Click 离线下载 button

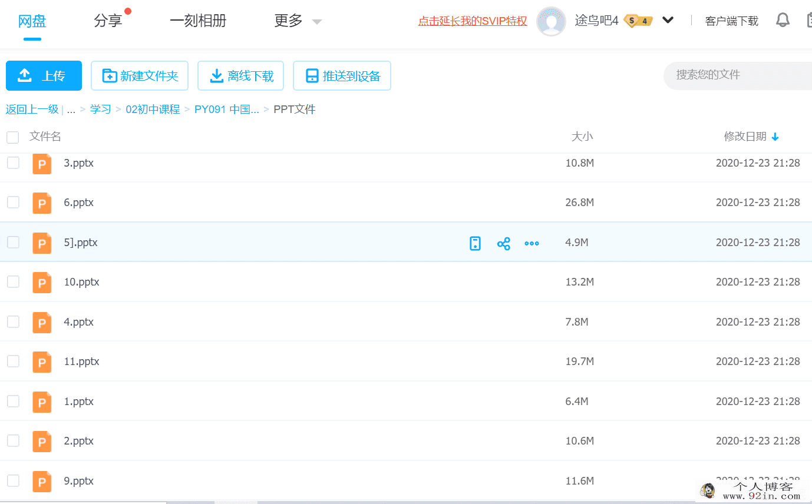[241, 75]
